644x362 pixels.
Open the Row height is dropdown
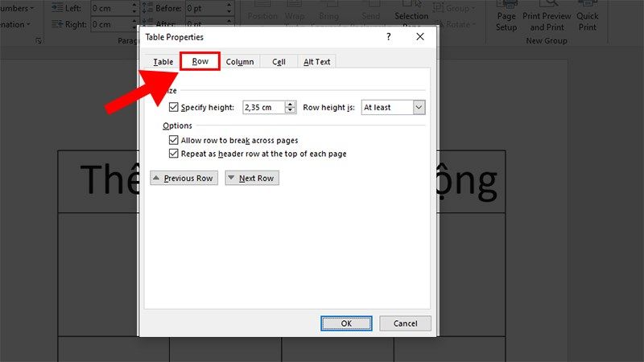pos(419,108)
